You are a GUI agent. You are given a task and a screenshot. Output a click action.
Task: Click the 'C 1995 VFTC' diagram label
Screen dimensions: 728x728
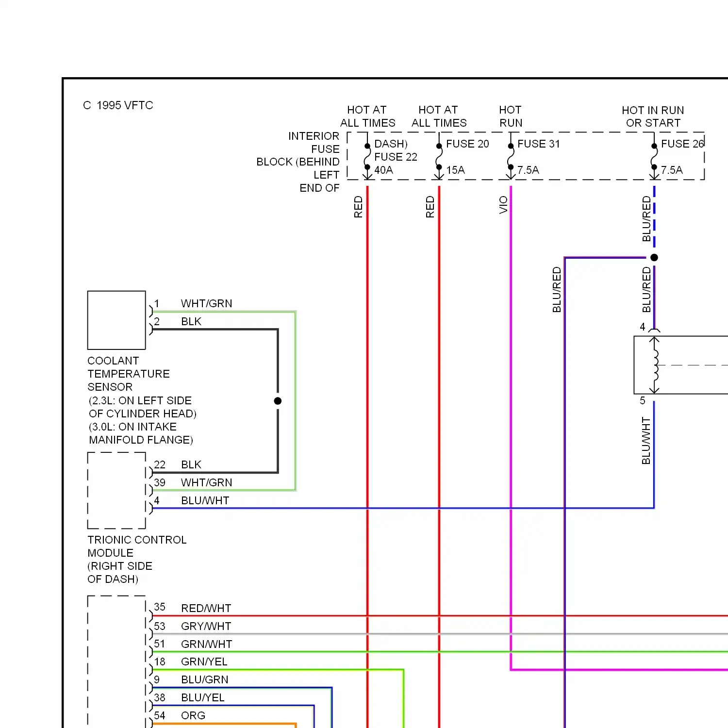point(118,105)
